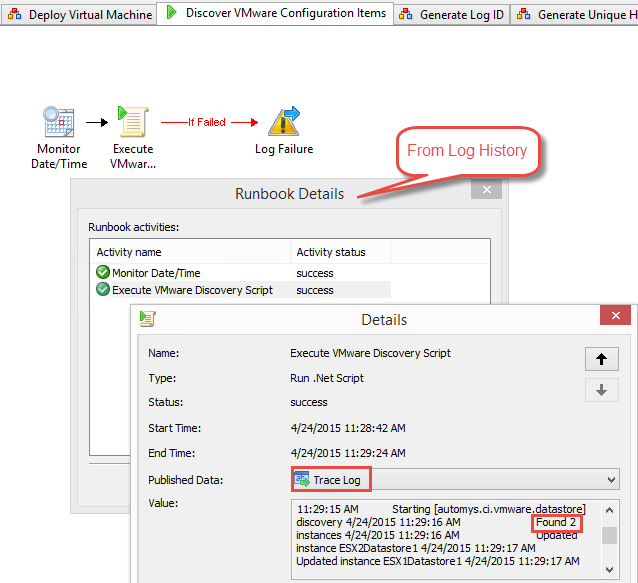This screenshot has height=583, width=638.
Task: Click the Monitor Date/Time label on canvas
Action: point(59,156)
